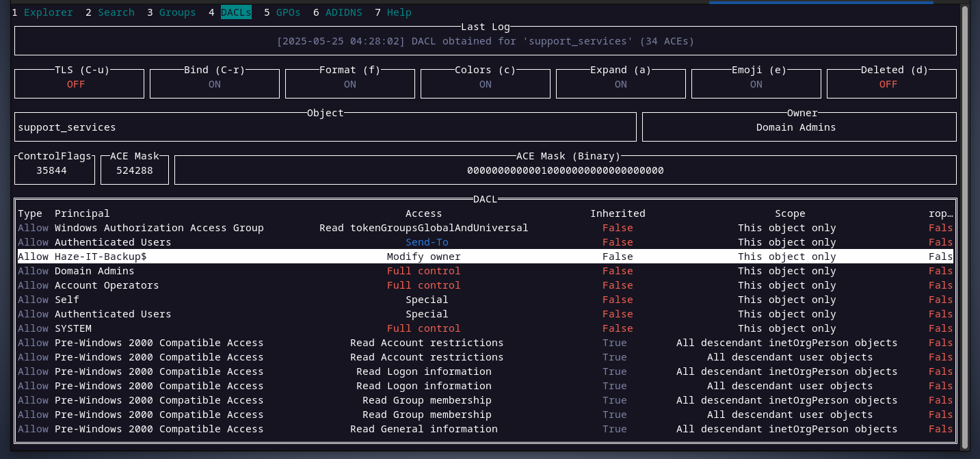The image size is (980, 459).
Task: Open the Search tab
Action: pos(116,12)
